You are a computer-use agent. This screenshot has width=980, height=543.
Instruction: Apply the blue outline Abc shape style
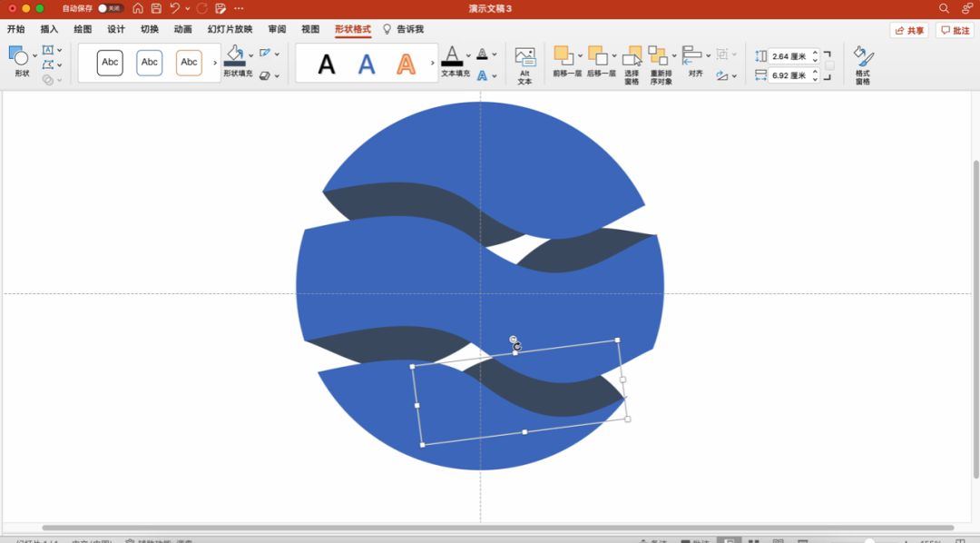150,63
